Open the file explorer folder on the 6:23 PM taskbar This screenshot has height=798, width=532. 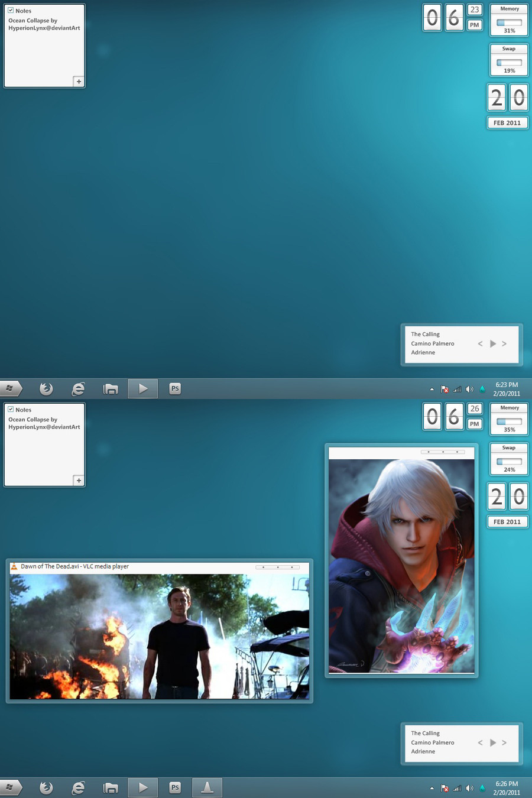111,388
